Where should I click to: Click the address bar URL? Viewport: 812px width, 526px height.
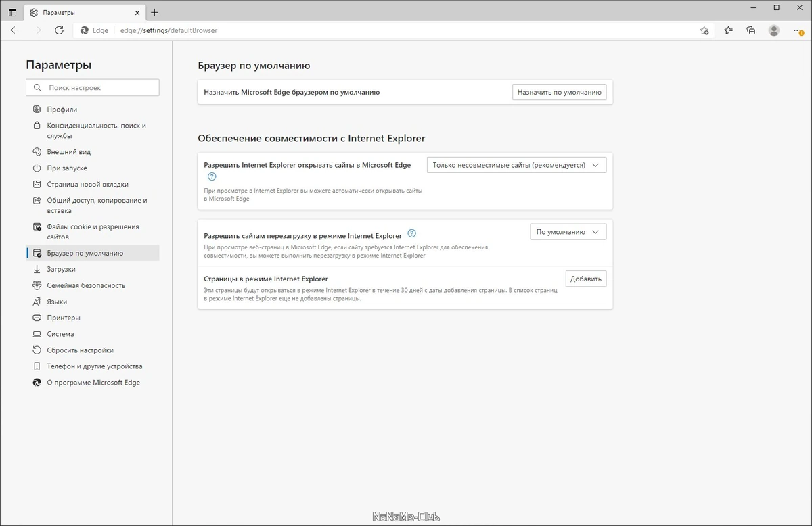tap(169, 30)
